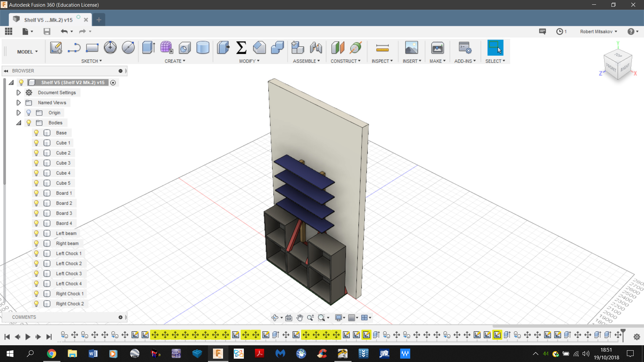Open the MODEL workspace dropdown

point(28,52)
